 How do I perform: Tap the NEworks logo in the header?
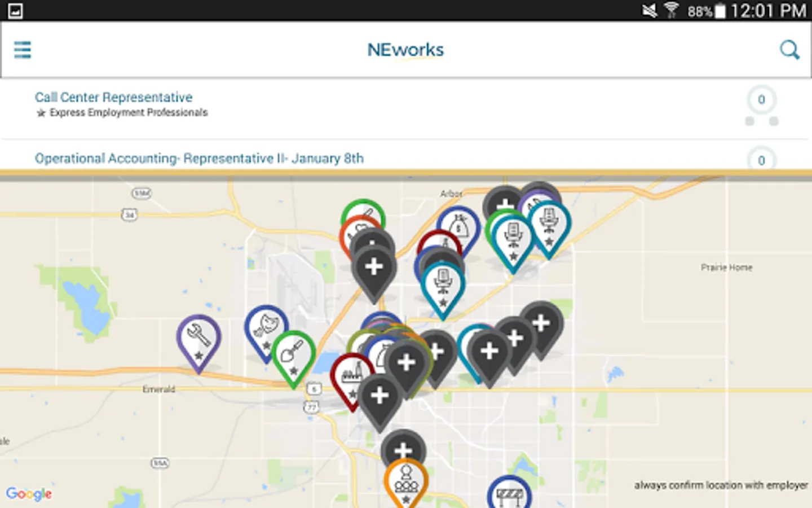tap(405, 50)
